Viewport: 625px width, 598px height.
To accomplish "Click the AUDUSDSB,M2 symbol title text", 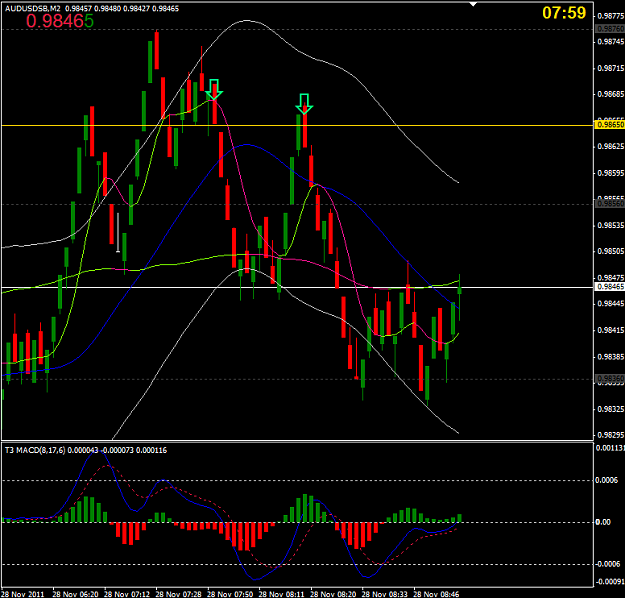I will [32, 8].
